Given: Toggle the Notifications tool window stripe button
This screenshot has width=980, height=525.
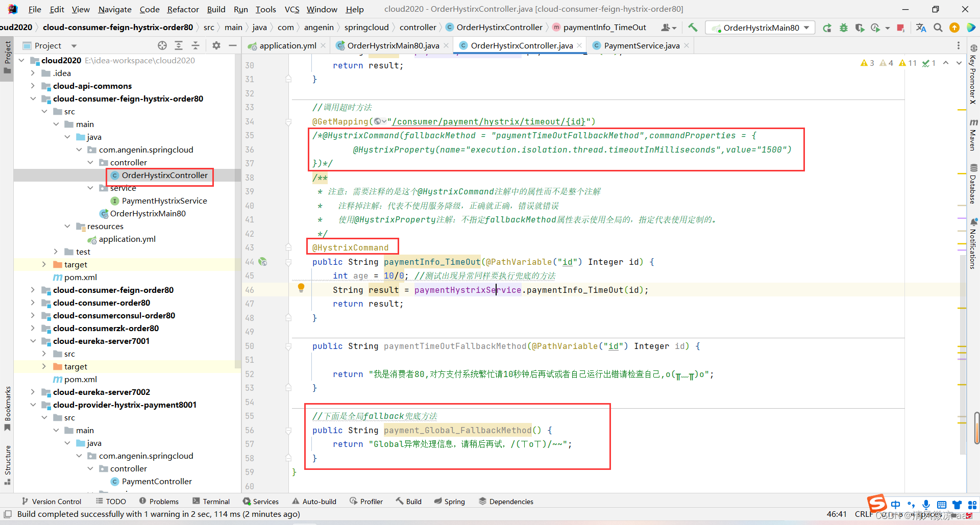Looking at the screenshot, I should 973,243.
